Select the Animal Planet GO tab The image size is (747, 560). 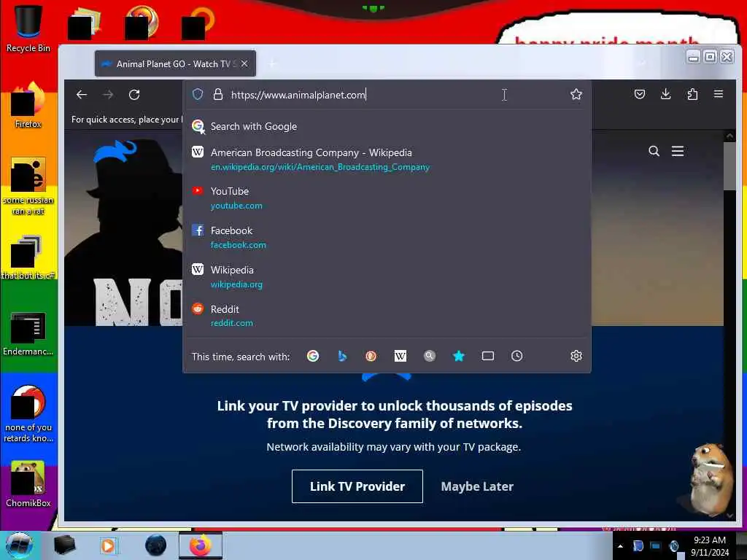click(175, 64)
